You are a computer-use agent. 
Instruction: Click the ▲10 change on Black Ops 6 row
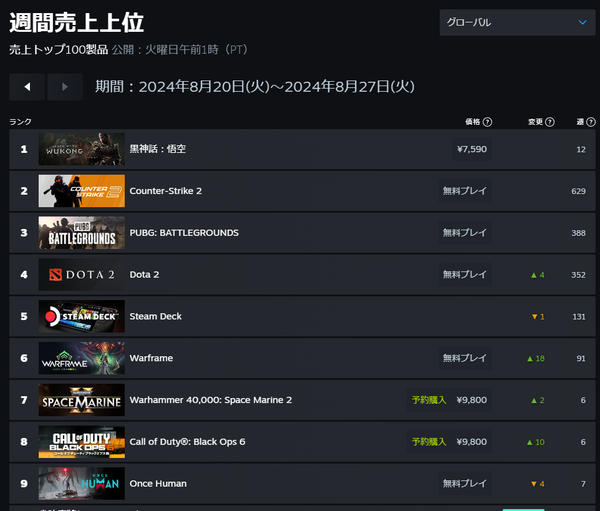point(536,442)
